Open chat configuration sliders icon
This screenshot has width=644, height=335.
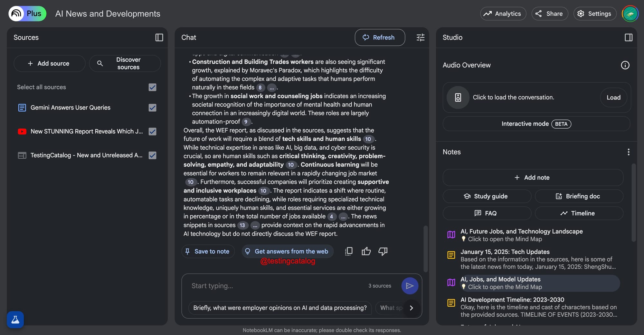click(421, 38)
